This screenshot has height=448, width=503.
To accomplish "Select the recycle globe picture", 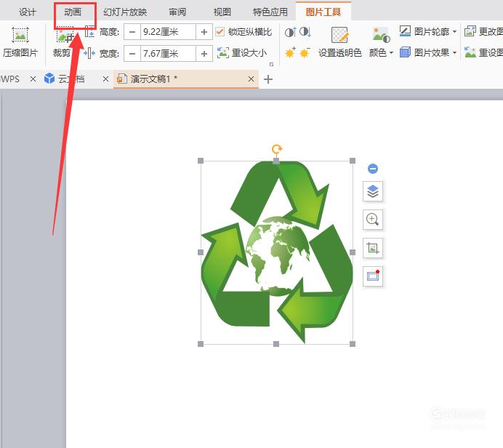I will coord(276,252).
